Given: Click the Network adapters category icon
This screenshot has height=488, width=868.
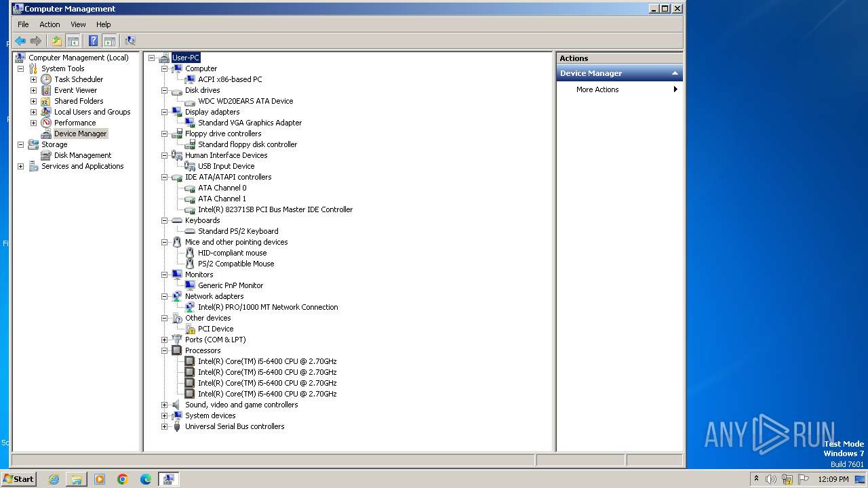Looking at the screenshot, I should [x=177, y=296].
